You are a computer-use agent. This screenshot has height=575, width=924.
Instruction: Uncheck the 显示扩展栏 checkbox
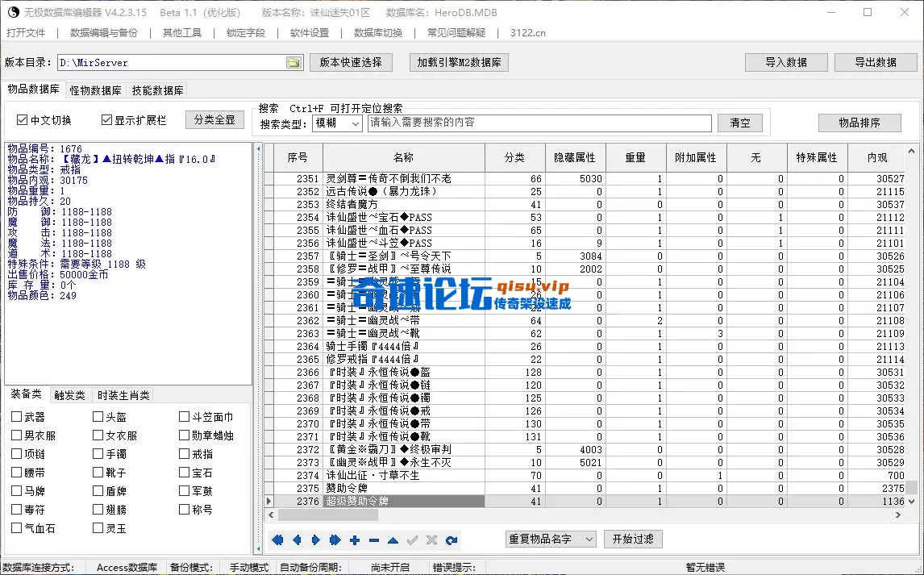pyautogui.click(x=108, y=119)
